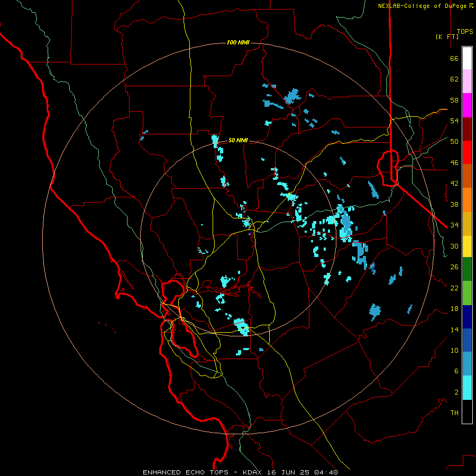
Task: Click the white swatch in the tops legend
Action: tap(467, 58)
